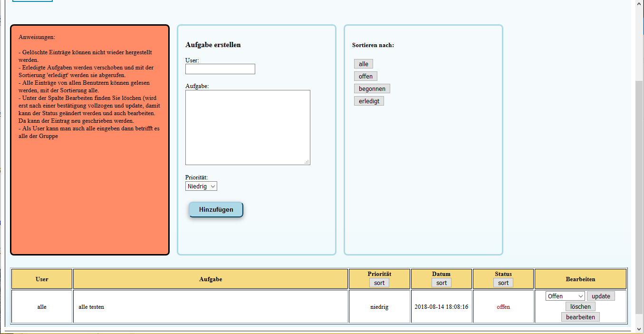Show completed tasks with 'erledigt' button
This screenshot has height=334, width=644.
[369, 101]
